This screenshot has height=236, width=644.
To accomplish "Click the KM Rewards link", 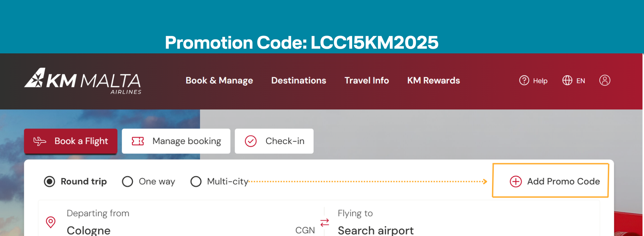I will 433,81.
